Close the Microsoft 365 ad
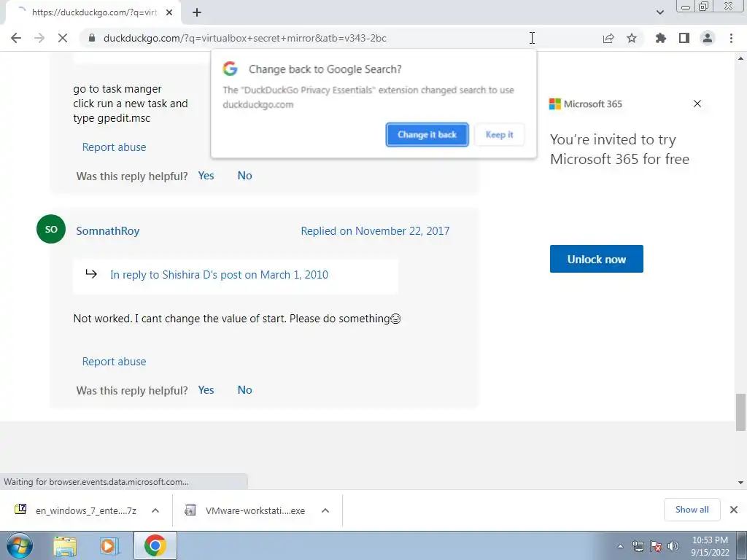This screenshot has width=747, height=560. 697,104
